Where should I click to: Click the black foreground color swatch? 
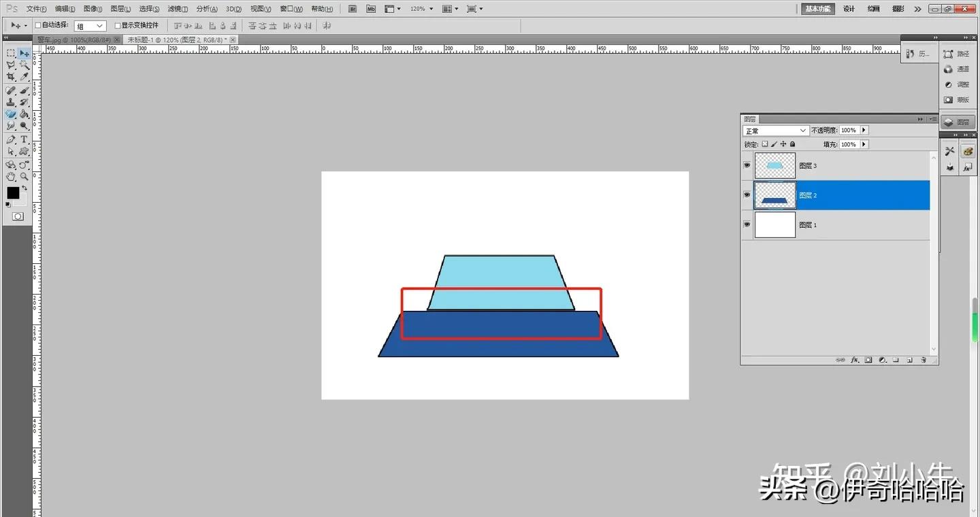coord(13,193)
